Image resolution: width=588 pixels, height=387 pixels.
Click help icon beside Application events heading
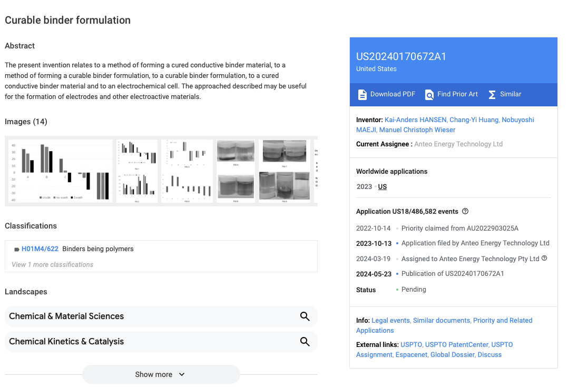click(465, 211)
